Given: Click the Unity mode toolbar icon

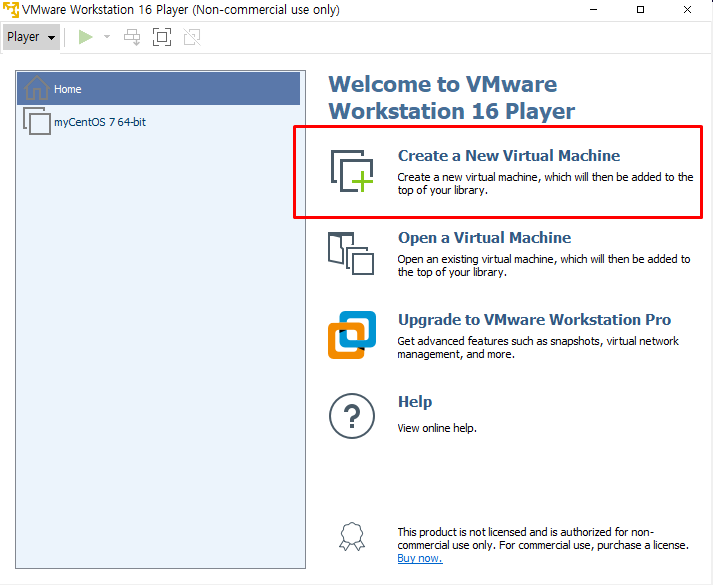Looking at the screenshot, I should click(x=192, y=37).
